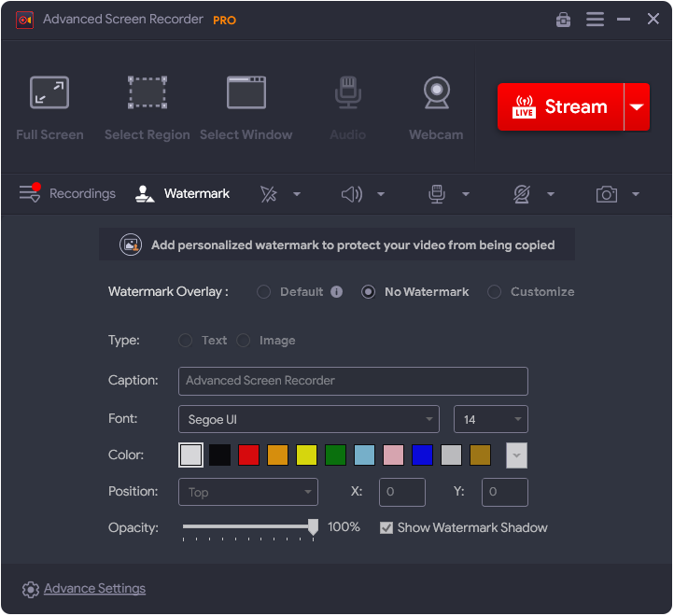
Task: Click the screenshot camera icon
Action: coord(607,194)
